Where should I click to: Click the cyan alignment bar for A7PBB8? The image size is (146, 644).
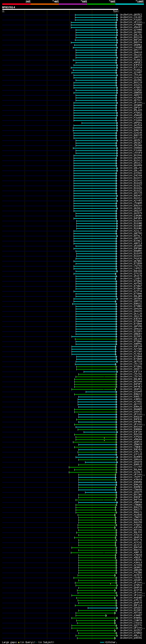(x=94, y=25)
